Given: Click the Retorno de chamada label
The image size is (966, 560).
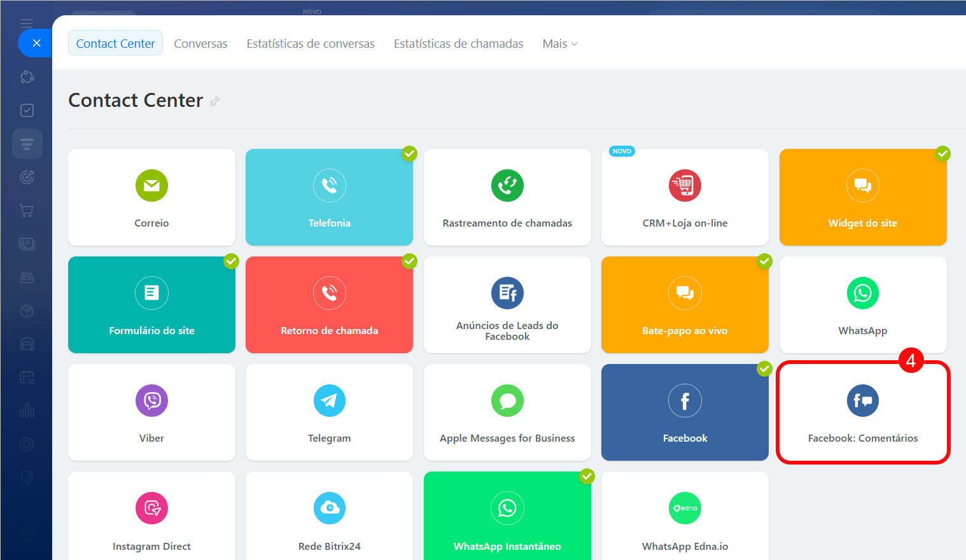Looking at the screenshot, I should point(329,330).
